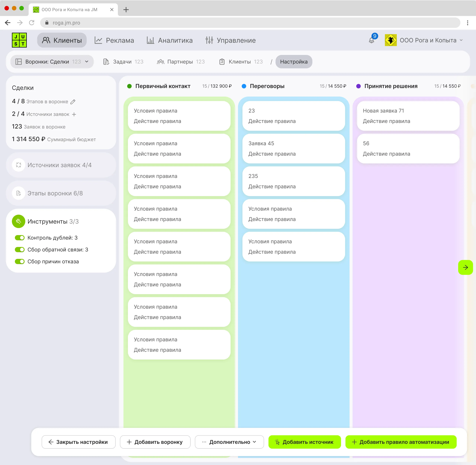Click green wrench icon in Инструменты panel
Image resolution: width=476 pixels, height=465 pixels.
19,222
